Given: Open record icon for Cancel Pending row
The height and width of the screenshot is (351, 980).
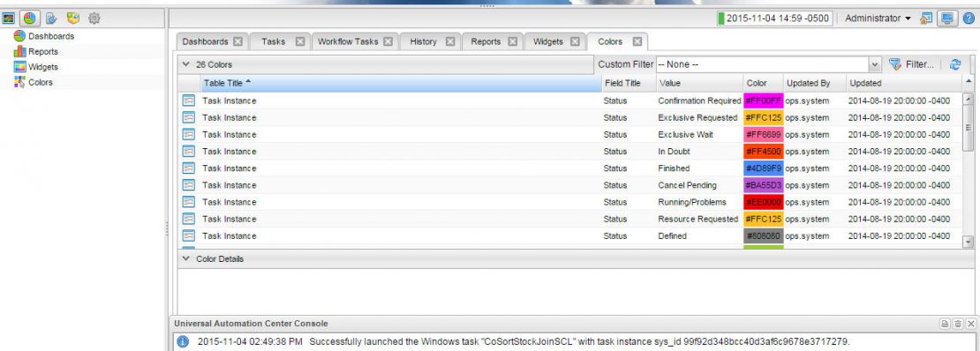Looking at the screenshot, I should [x=189, y=185].
